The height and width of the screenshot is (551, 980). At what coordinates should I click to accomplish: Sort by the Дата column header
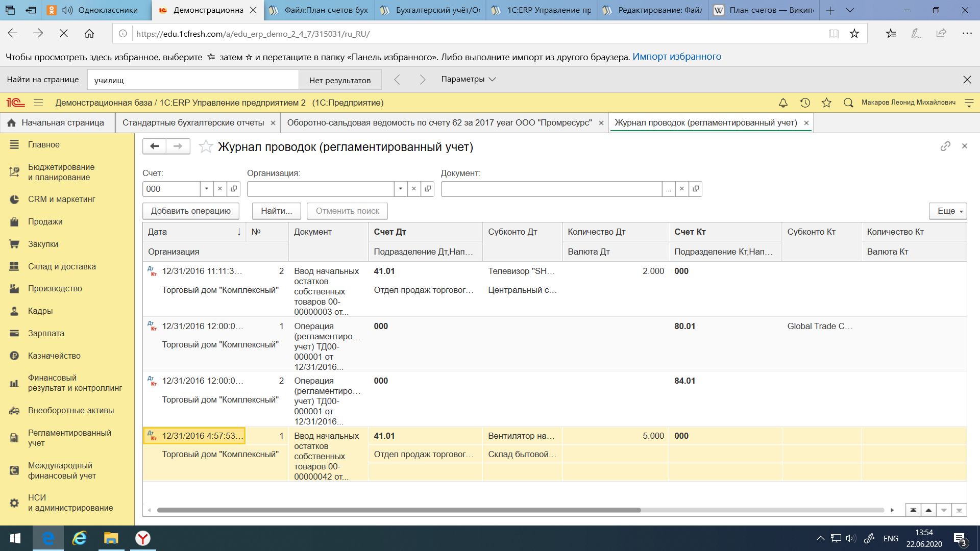pos(194,232)
